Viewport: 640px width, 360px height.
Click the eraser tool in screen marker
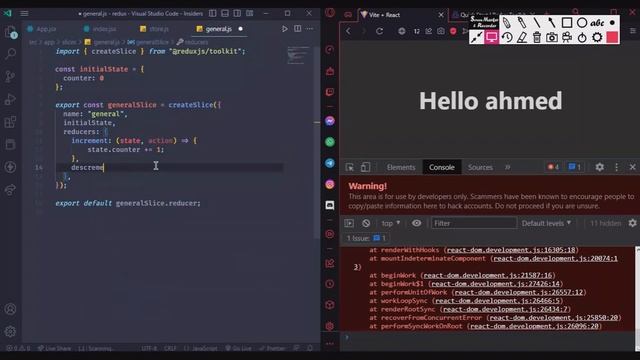click(x=522, y=38)
